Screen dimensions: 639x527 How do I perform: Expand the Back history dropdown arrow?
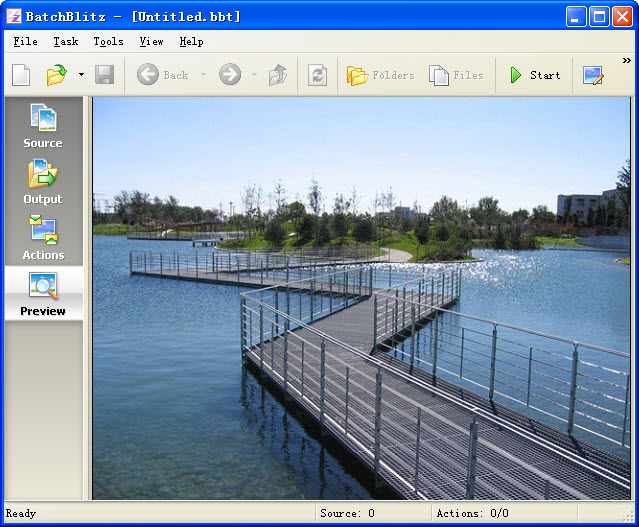[203, 75]
